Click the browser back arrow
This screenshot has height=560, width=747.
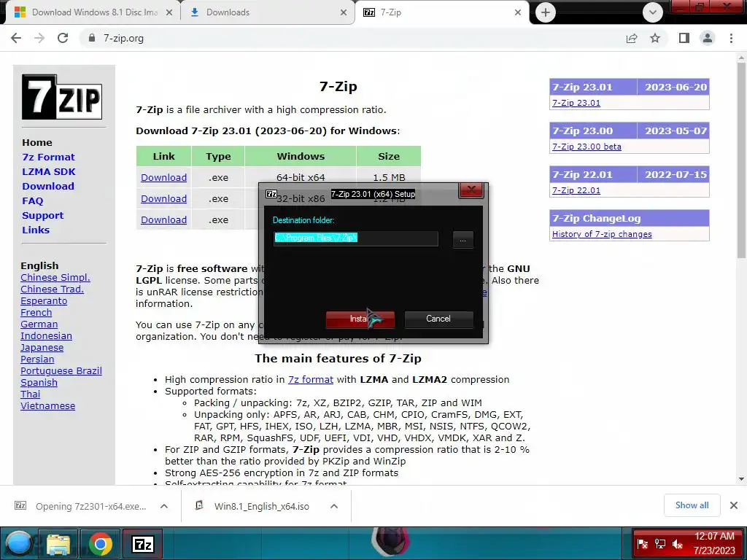point(16,38)
